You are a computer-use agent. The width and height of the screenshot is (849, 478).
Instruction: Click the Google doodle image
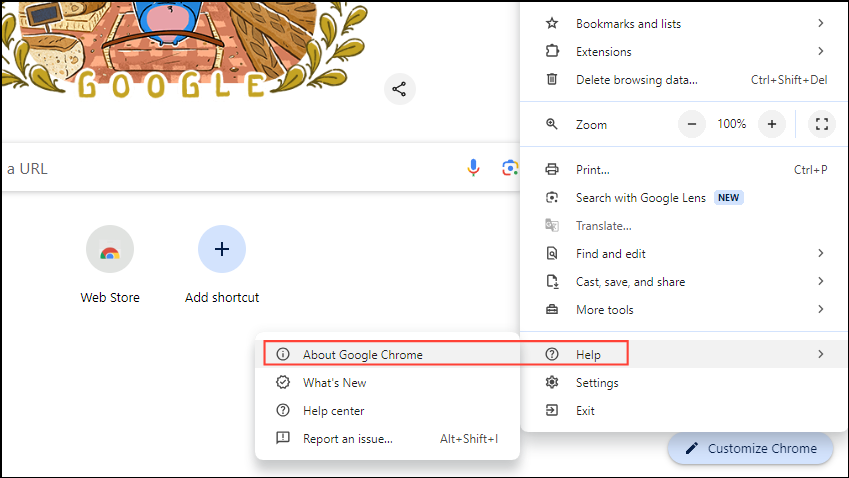pos(184,50)
